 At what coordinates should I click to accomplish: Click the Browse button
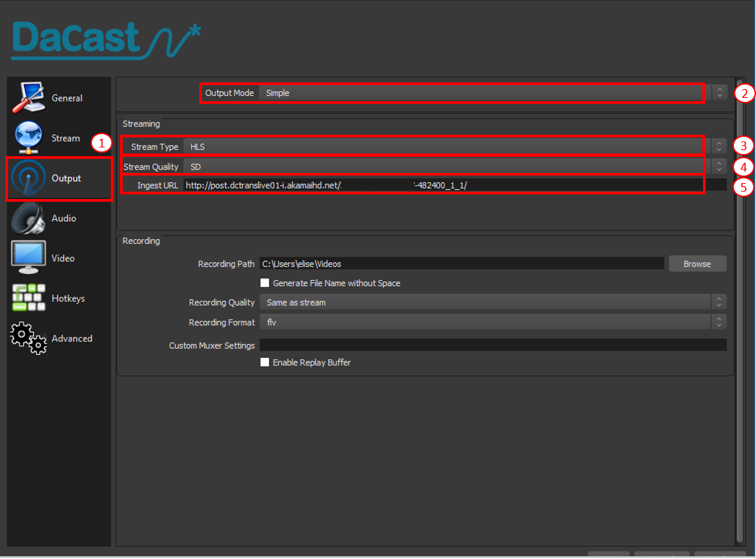[x=697, y=263]
